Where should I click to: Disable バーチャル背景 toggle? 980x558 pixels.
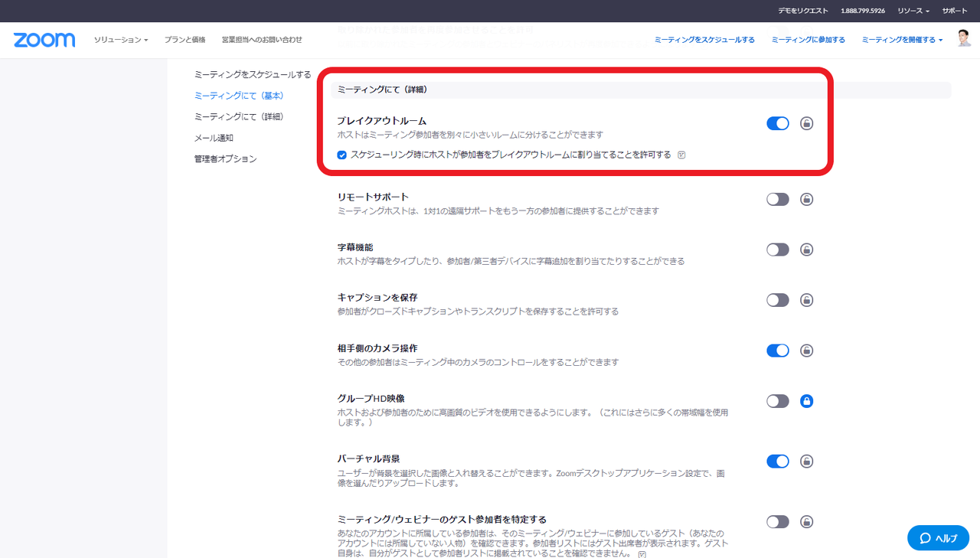coord(778,462)
